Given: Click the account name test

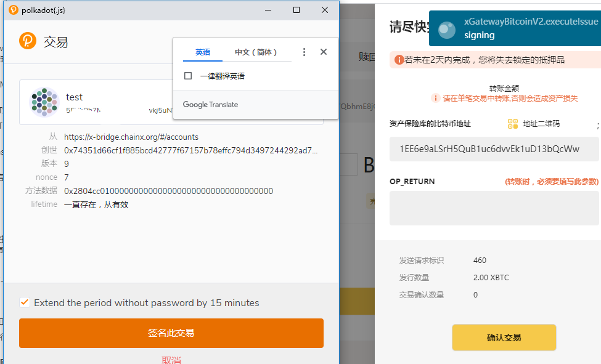Looking at the screenshot, I should [75, 97].
